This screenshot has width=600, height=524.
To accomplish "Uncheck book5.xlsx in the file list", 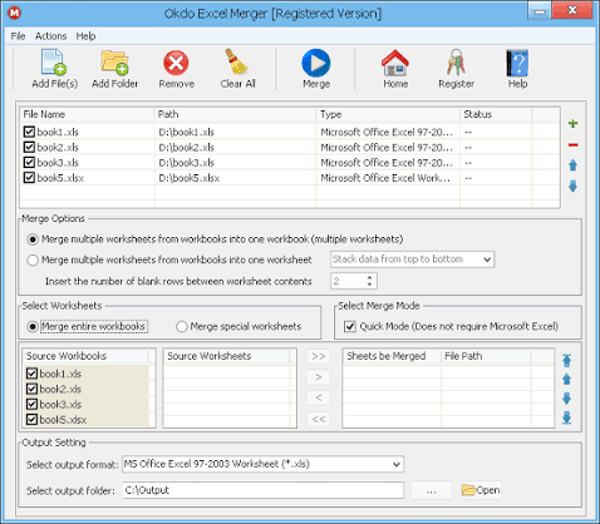I will pyautogui.click(x=29, y=178).
